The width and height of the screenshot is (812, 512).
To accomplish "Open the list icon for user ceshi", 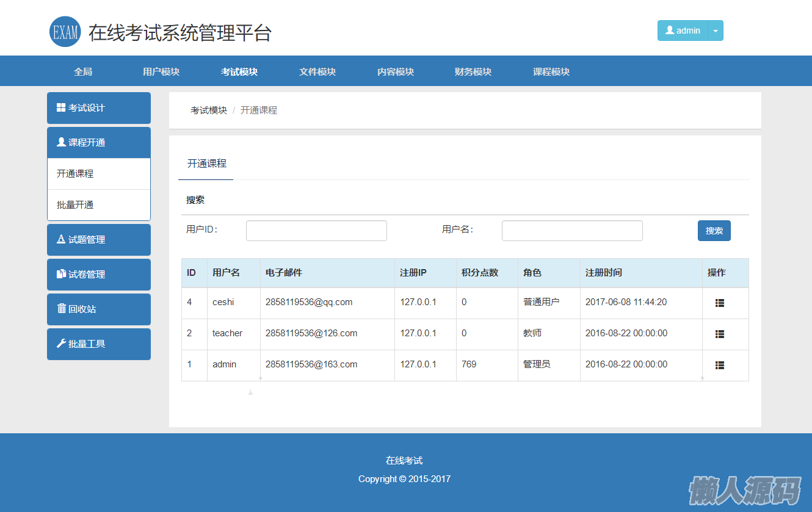I will 719,303.
